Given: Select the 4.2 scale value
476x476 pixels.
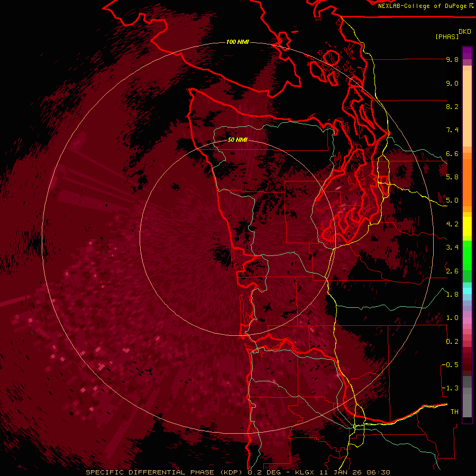Looking at the screenshot, I should 452,224.
